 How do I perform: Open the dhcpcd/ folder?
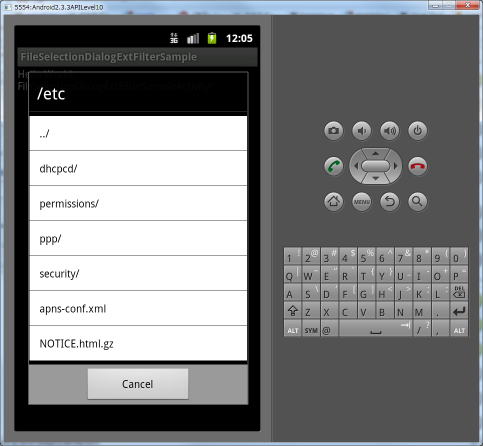click(x=138, y=168)
